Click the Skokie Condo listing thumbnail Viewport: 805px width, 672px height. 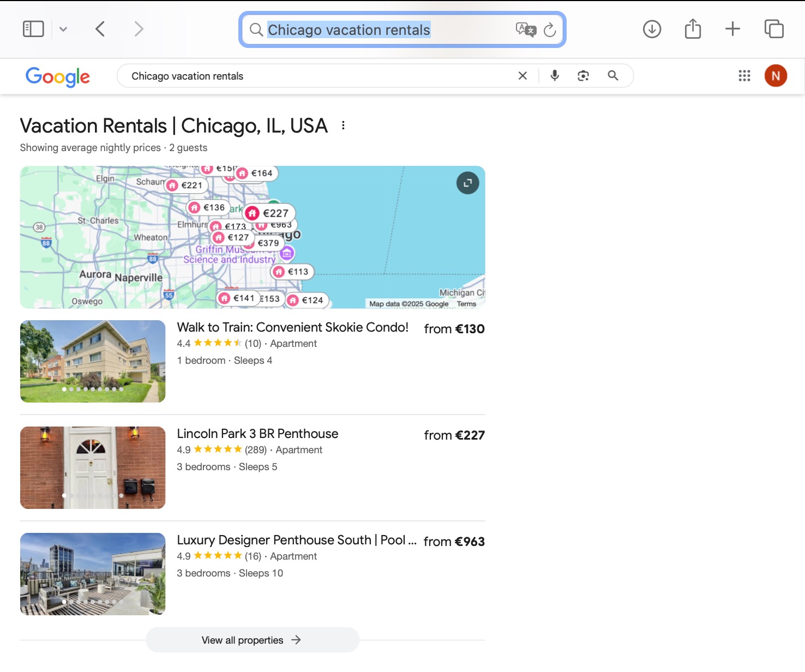click(92, 361)
